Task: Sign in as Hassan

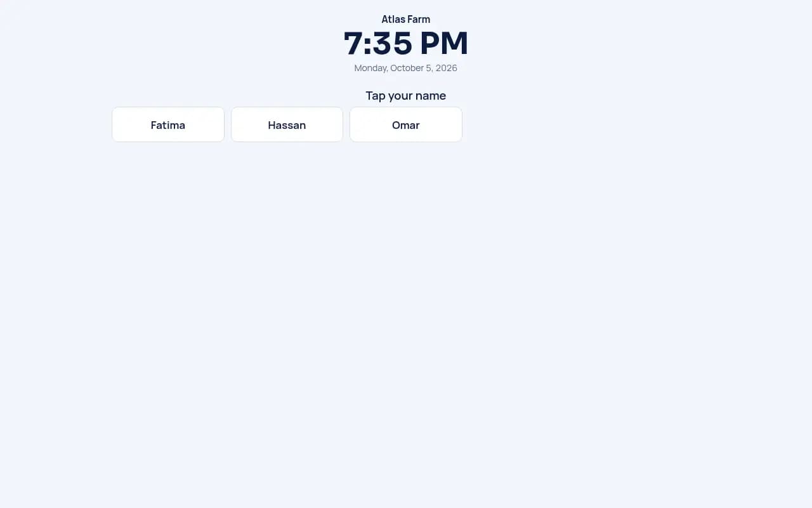Action: pos(287,124)
